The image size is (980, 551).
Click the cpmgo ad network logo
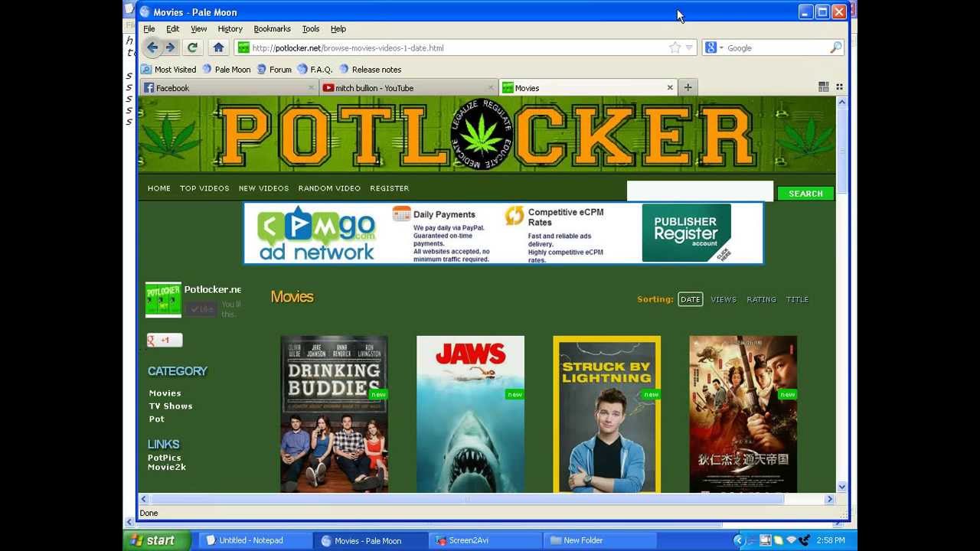[317, 233]
